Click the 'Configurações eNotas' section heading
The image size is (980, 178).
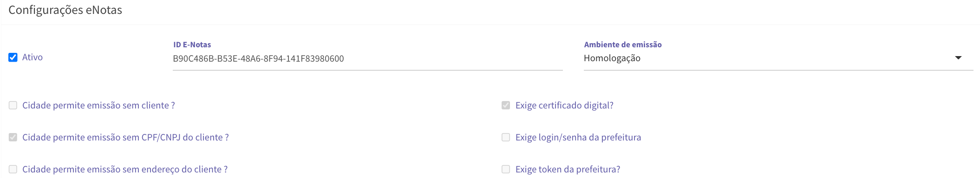point(65,10)
